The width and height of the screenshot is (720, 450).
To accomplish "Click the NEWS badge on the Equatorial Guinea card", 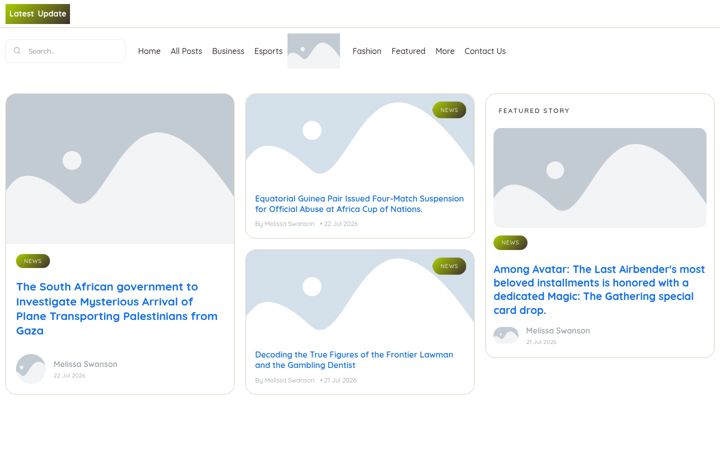I will coord(449,110).
